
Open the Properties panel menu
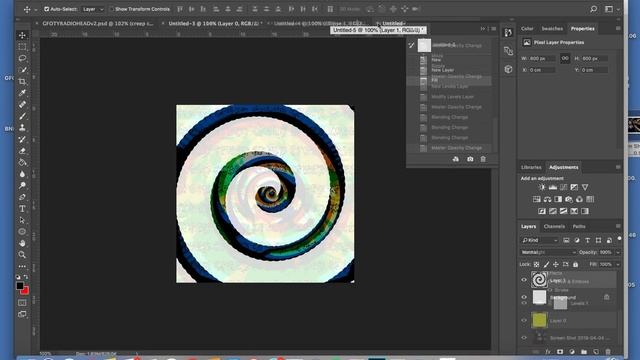[618, 29]
